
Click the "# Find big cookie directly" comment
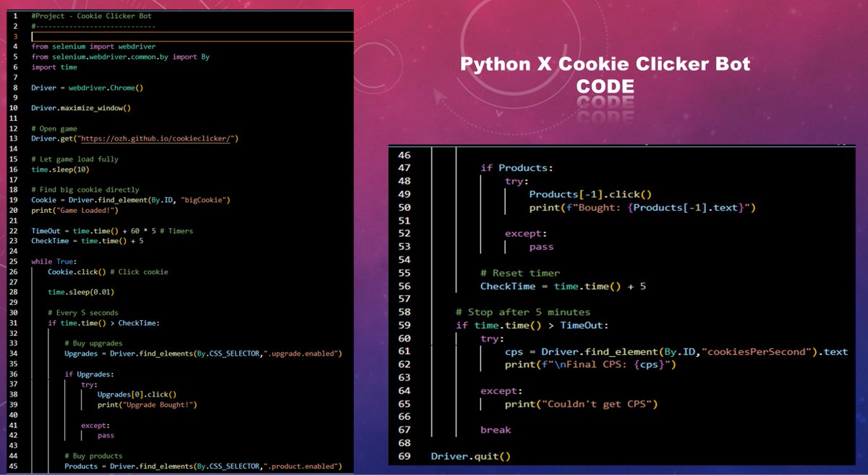[x=85, y=190]
